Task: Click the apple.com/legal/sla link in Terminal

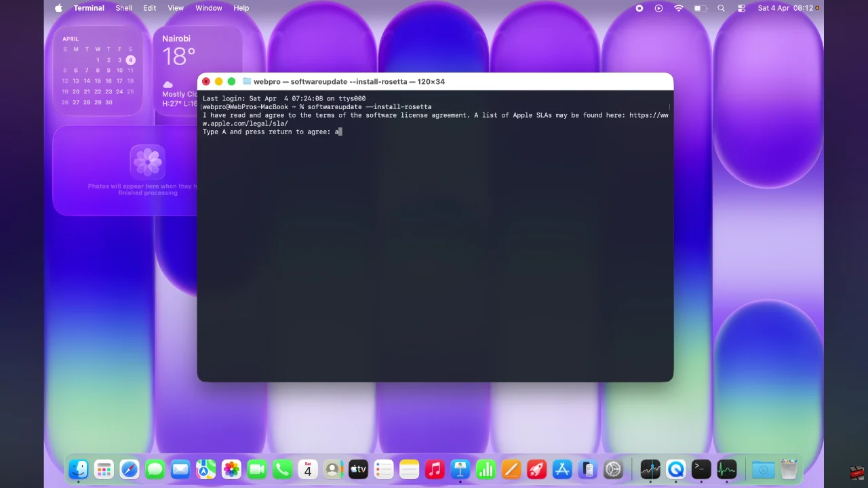Action: click(x=244, y=123)
